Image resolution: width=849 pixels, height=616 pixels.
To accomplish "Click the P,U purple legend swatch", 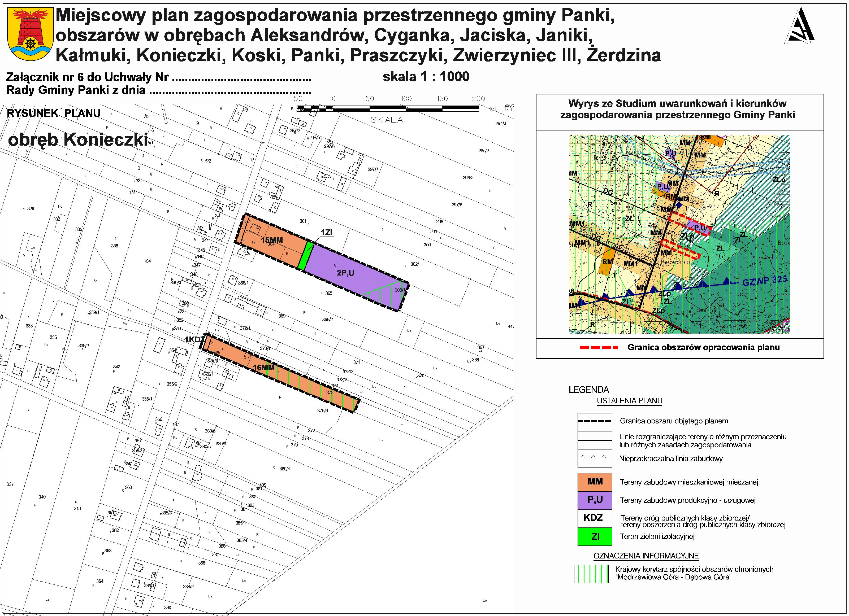I will [x=595, y=500].
